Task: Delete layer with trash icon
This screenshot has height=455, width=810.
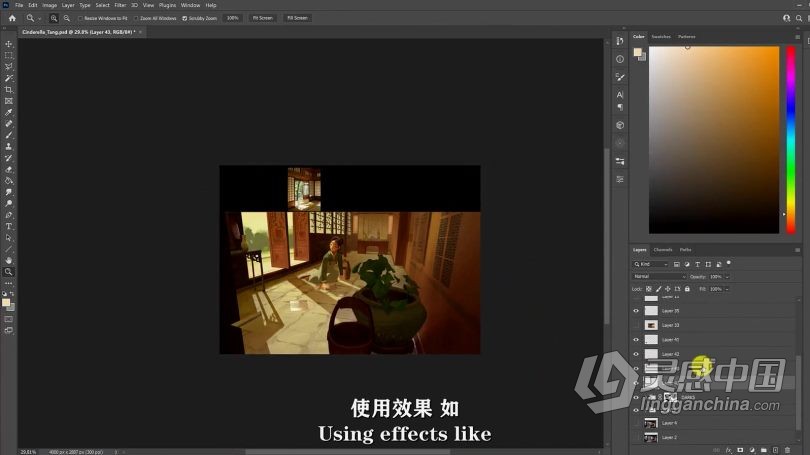Action: click(x=787, y=450)
